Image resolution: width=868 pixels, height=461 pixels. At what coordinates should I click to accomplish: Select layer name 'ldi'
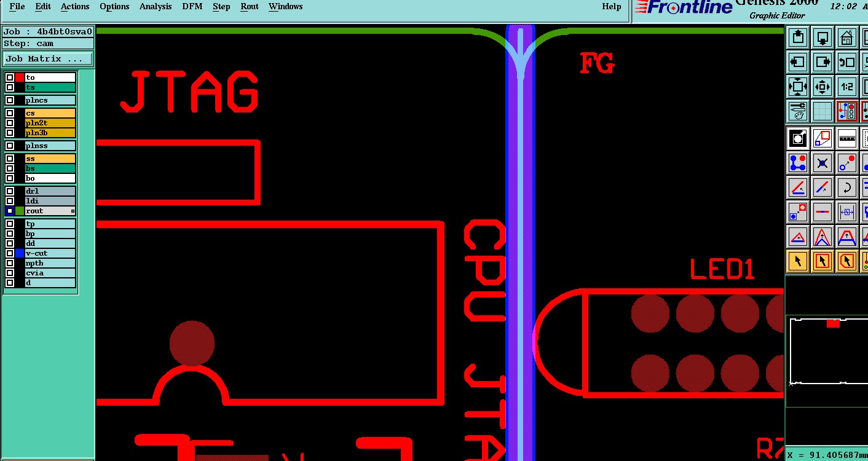50,201
